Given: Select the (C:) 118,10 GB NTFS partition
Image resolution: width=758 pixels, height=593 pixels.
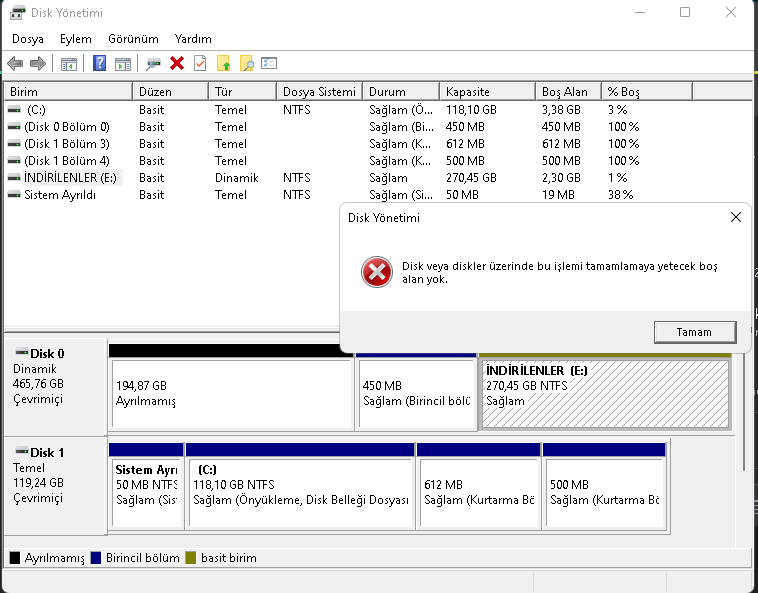Looking at the screenshot, I should tap(300, 484).
